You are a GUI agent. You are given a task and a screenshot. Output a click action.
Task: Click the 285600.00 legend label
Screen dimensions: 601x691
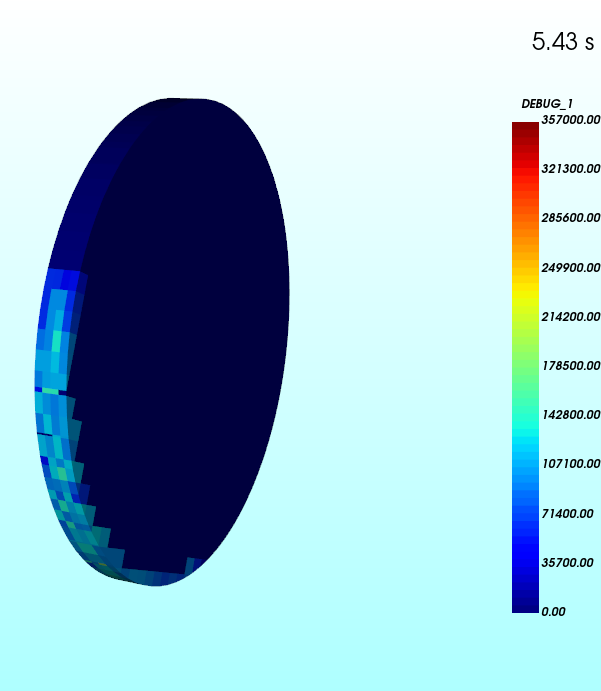(571, 218)
